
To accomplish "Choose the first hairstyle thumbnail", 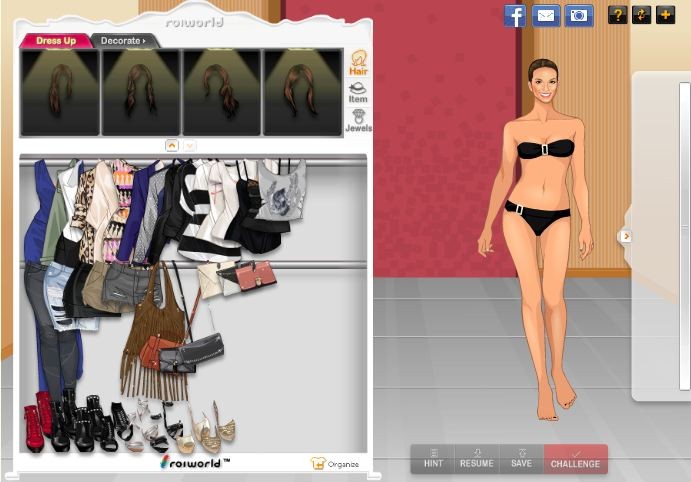I will 60,92.
